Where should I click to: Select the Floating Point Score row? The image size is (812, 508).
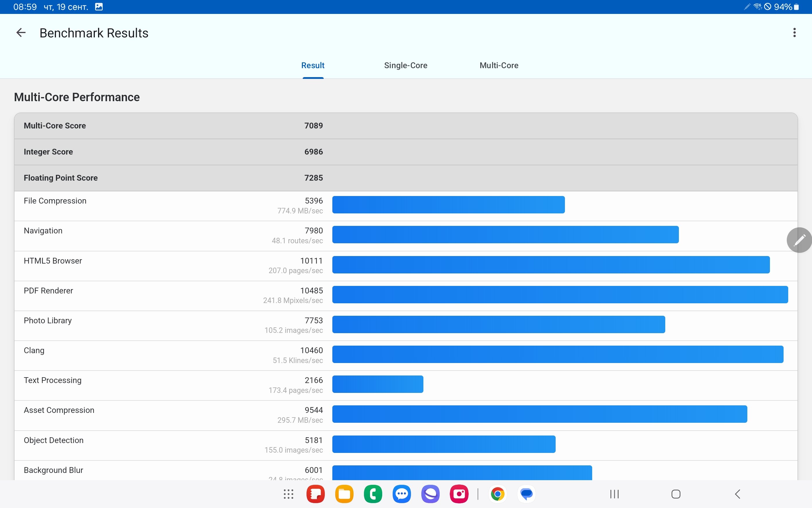pos(406,178)
